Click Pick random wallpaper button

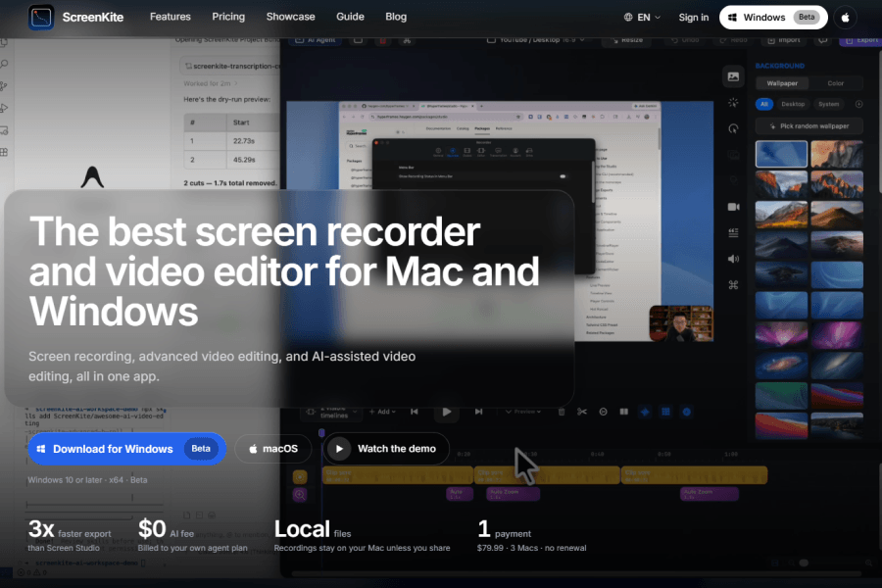tap(808, 126)
